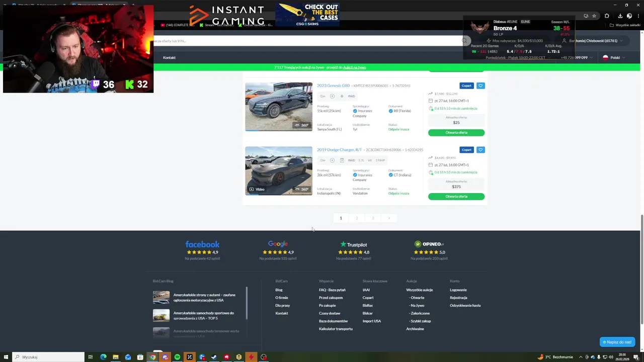Viewport: 644px width, 362px height.
Task: Click Otwarta oferta for Dodge Charger
Action: 456,197
